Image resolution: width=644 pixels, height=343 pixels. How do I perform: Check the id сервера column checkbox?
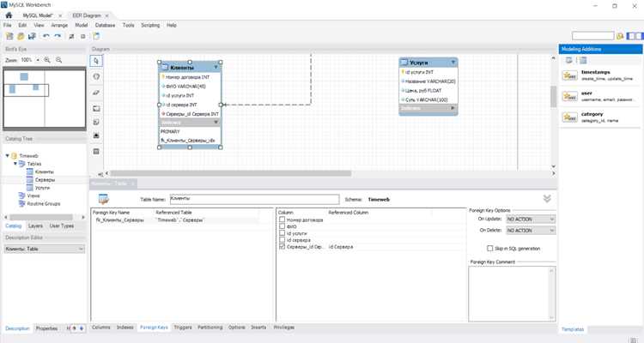coord(283,239)
